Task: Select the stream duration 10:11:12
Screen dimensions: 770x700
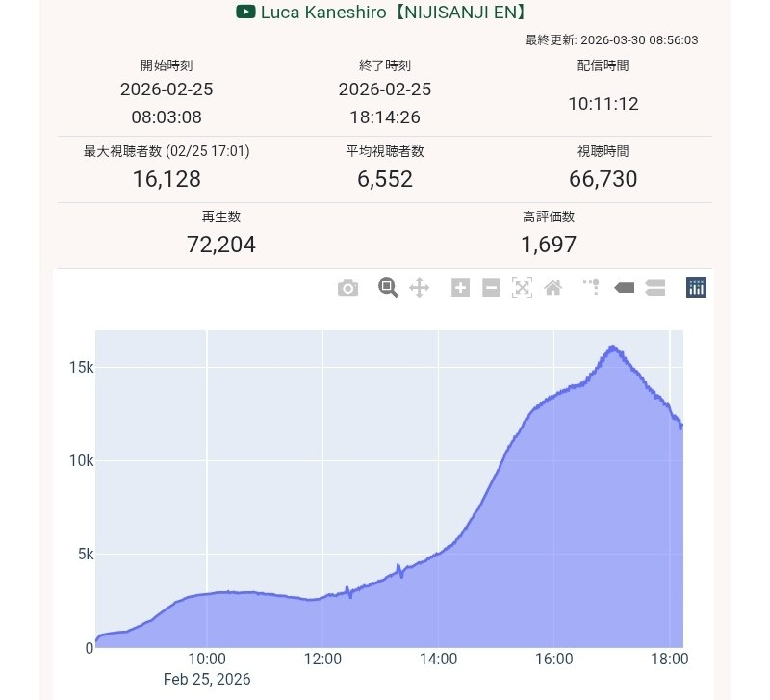Action: pyautogui.click(x=603, y=104)
